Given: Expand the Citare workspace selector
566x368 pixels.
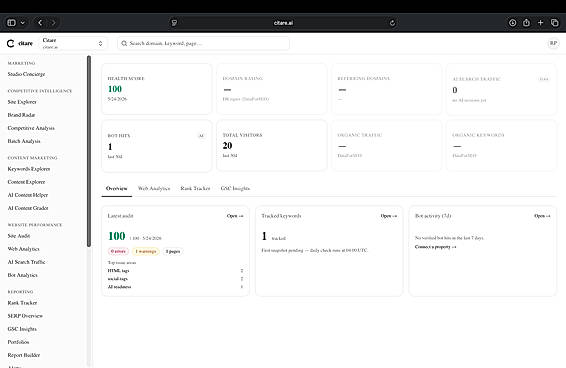Looking at the screenshot, I should [x=73, y=43].
